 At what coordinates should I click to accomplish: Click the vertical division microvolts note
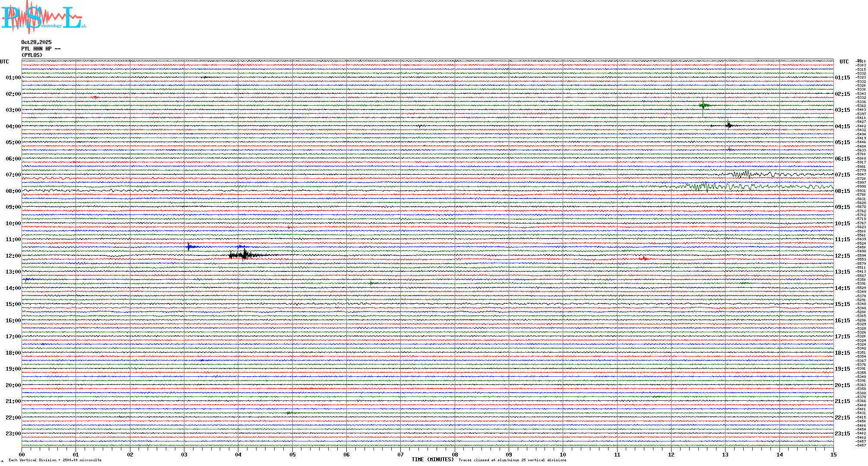(55, 460)
